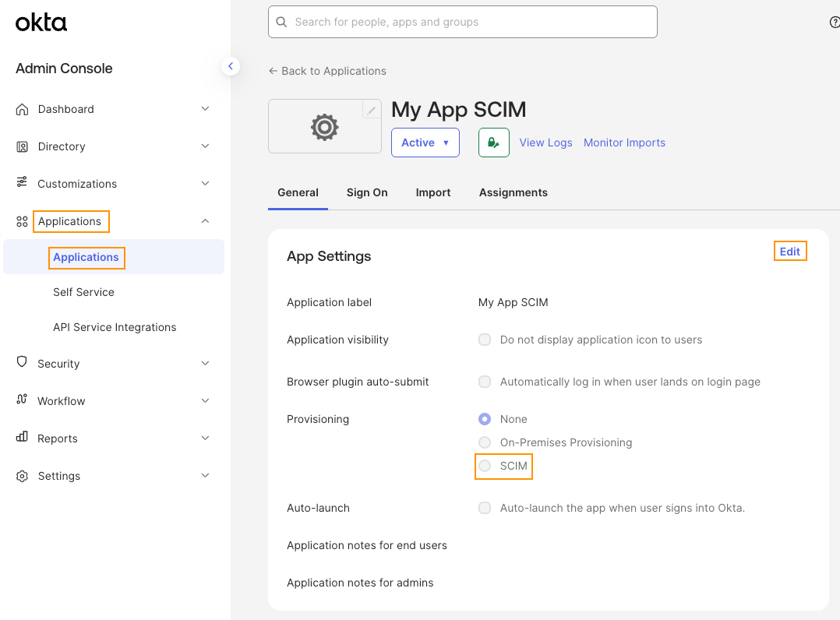Image resolution: width=840 pixels, height=620 pixels.
Task: Expand the Dashboard menu chevron
Action: [205, 109]
